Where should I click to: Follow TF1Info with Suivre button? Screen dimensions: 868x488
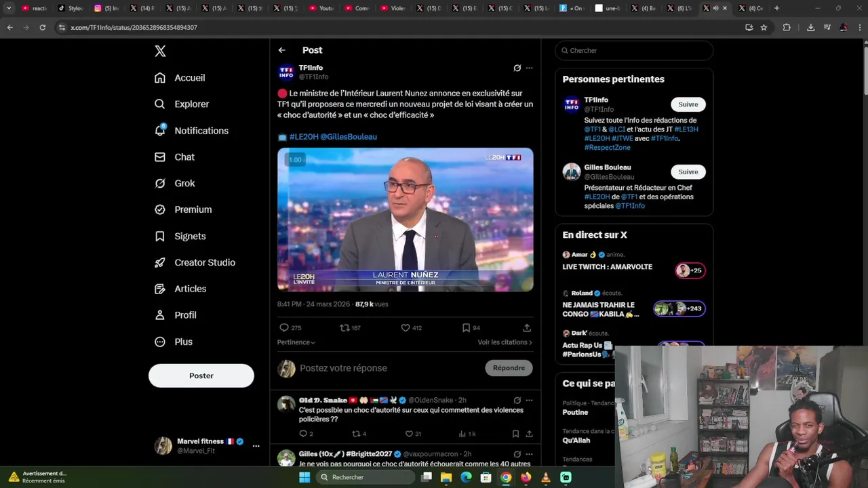click(x=688, y=104)
